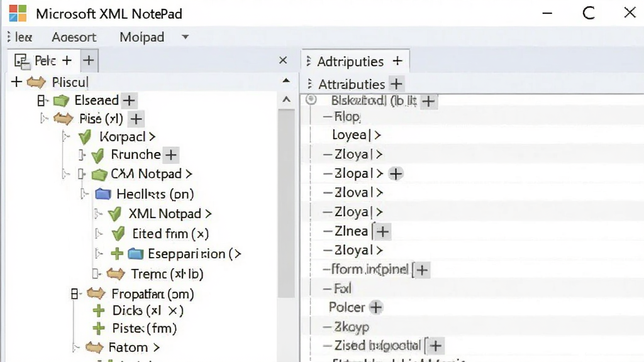The image size is (644, 362).
Task: Click the Dicks (xl x) tree item
Action: point(148,310)
